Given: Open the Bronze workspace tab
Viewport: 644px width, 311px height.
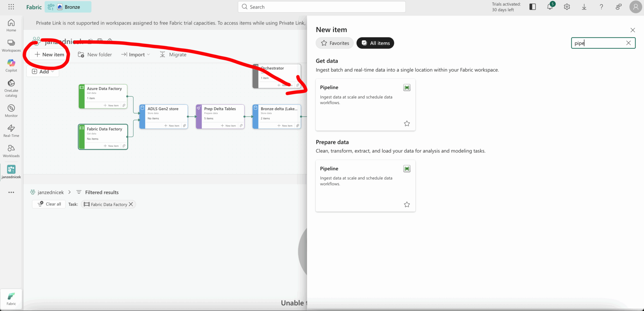Looking at the screenshot, I should [x=68, y=7].
